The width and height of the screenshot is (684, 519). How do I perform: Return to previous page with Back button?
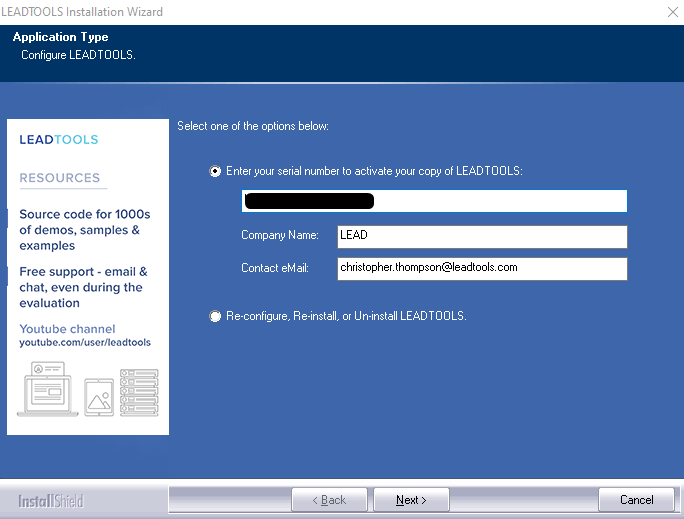329,500
